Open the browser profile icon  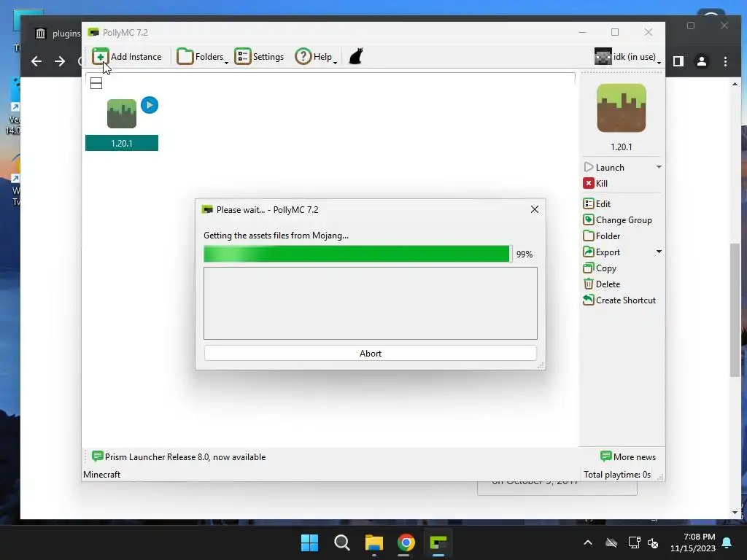tap(702, 61)
